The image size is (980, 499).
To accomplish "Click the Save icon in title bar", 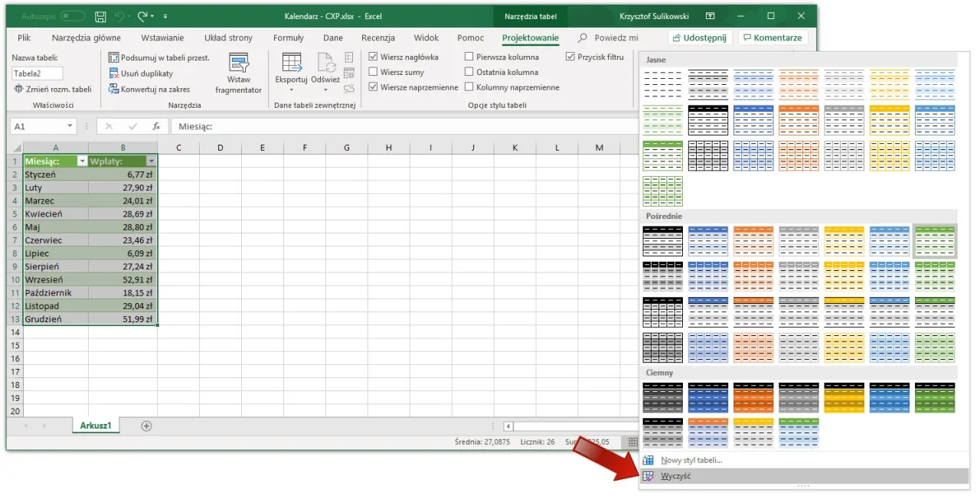I will 100,16.
